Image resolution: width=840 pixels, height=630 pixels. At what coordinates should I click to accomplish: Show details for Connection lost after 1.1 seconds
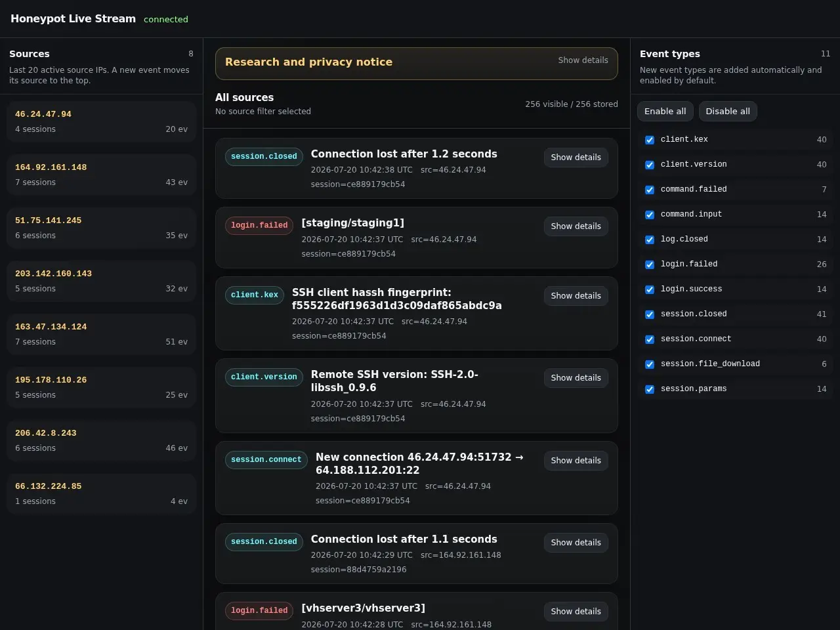click(576, 543)
